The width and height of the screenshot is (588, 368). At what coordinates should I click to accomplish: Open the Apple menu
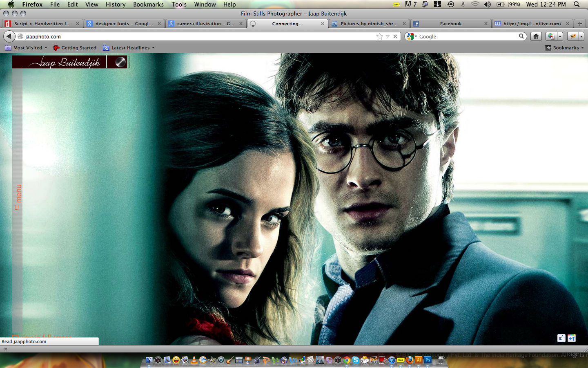pos(11,4)
